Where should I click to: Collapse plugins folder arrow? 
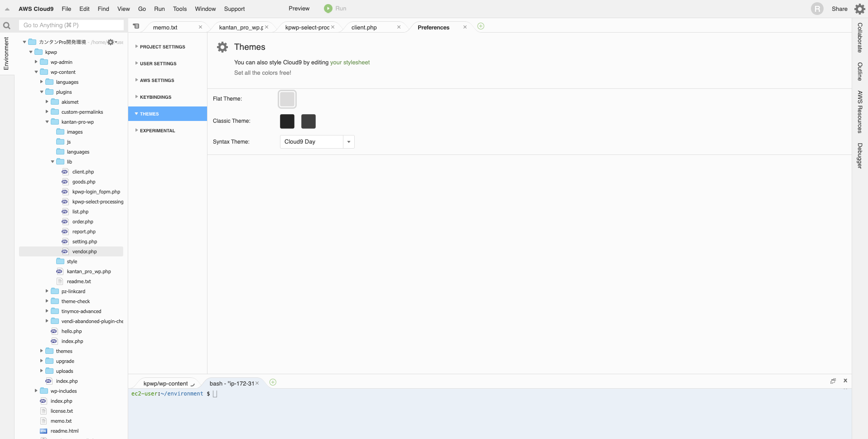tap(42, 92)
